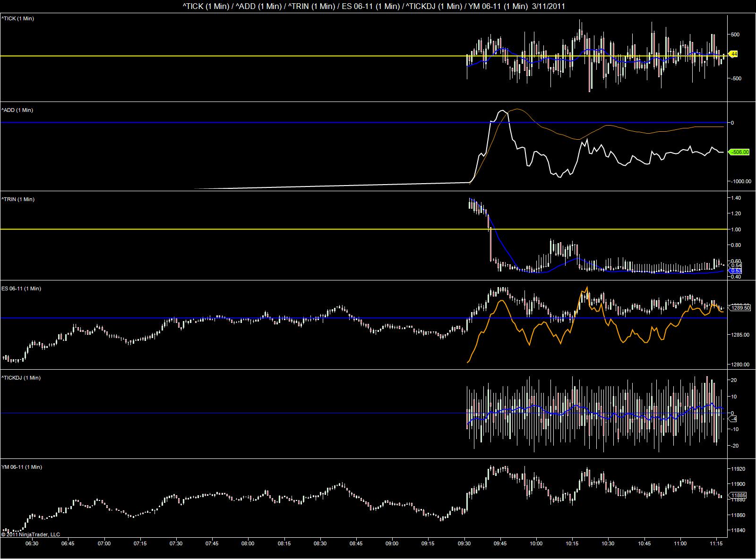The height and width of the screenshot is (559, 756).
Task: Click the 08:00 time axis label
Action: click(248, 543)
